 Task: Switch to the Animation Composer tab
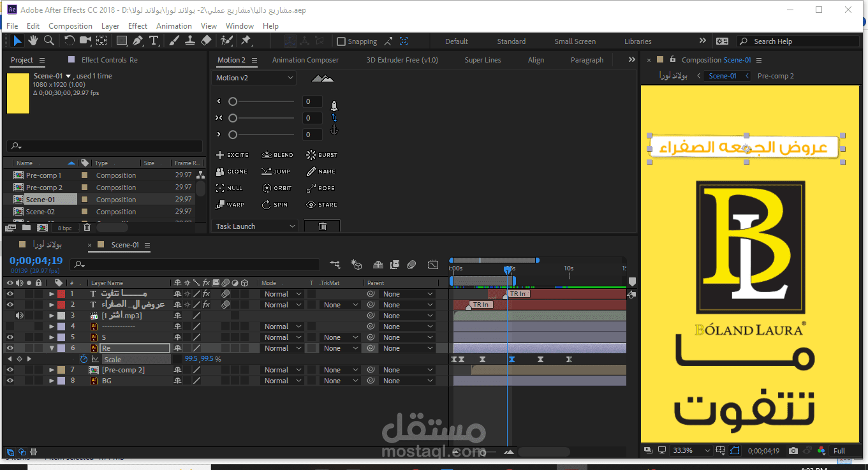coord(305,60)
